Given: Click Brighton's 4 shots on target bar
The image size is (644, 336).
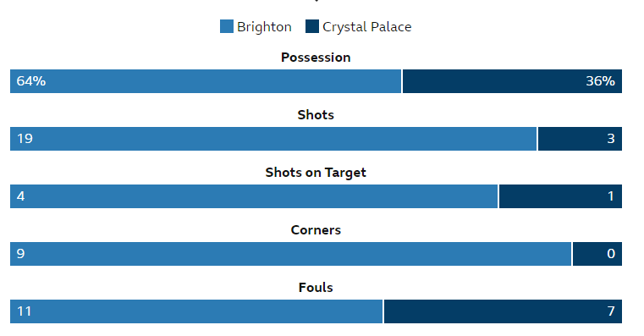Looking at the screenshot, I should point(254,196).
